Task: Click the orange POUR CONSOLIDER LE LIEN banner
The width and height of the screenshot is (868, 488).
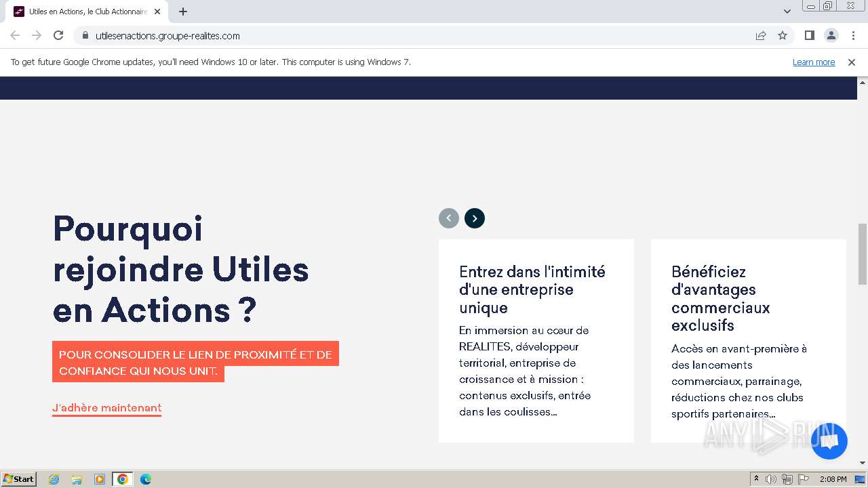Action: [x=195, y=363]
